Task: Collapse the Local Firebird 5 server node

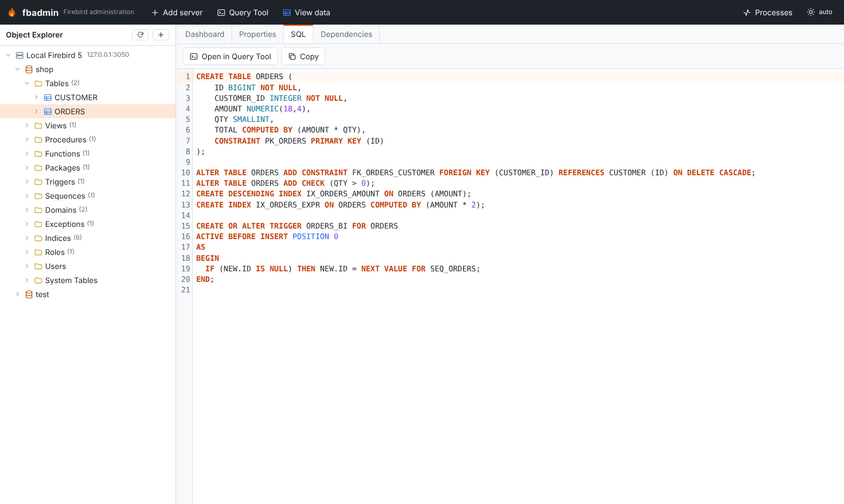Action: (x=8, y=55)
